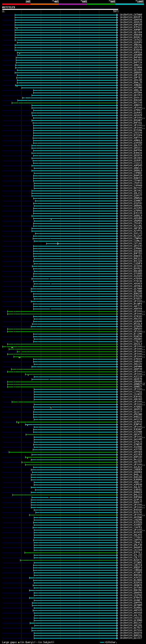Image resolution: width=146 pixels, height=644 pixels.
Task: Open hit UniRef100_A9PGD5
Action: pos(131,25)
